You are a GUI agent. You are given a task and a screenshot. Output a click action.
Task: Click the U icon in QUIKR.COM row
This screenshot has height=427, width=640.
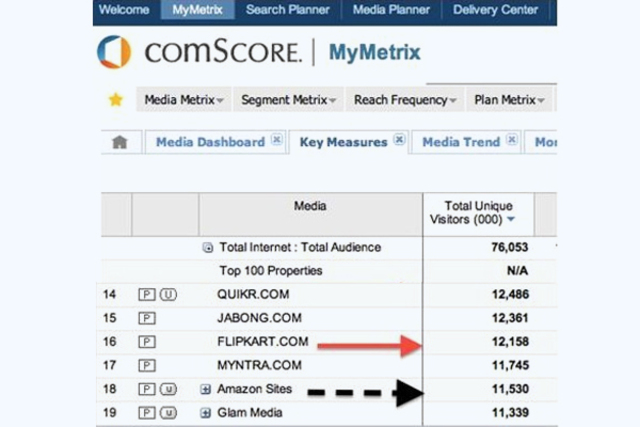[168, 294]
